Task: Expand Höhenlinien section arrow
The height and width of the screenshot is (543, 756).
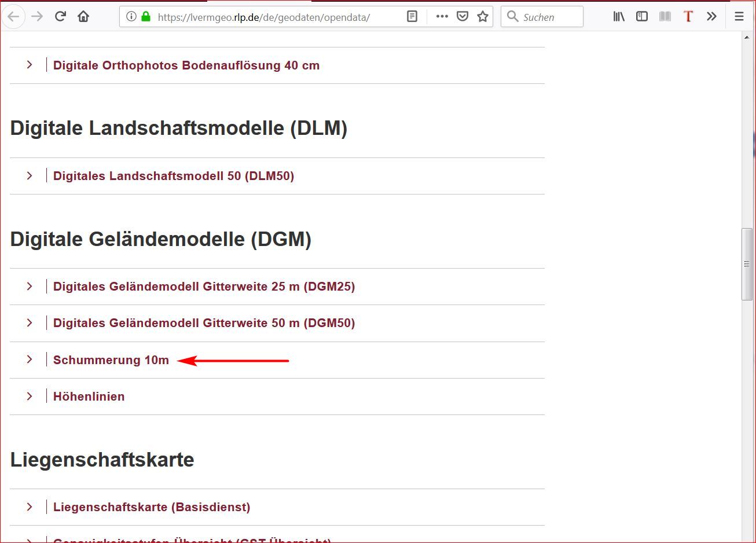Action: [x=30, y=396]
